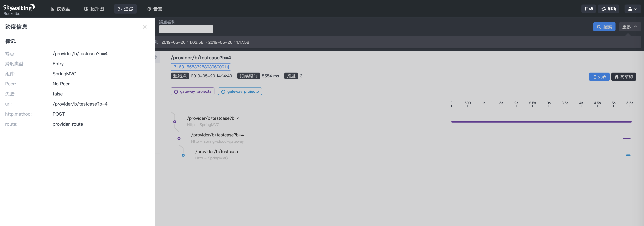Viewport: 644px width, 226px height.
Task: Click the sort arrows beside trace list
Action: (156, 57)
